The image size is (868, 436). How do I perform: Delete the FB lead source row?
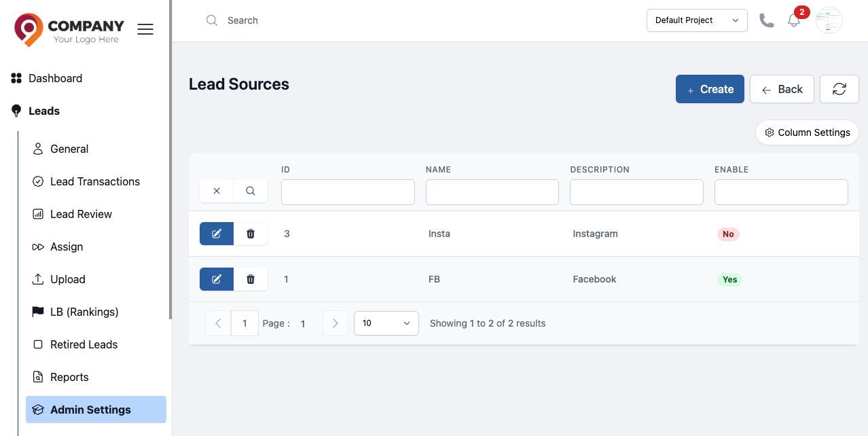tap(251, 279)
